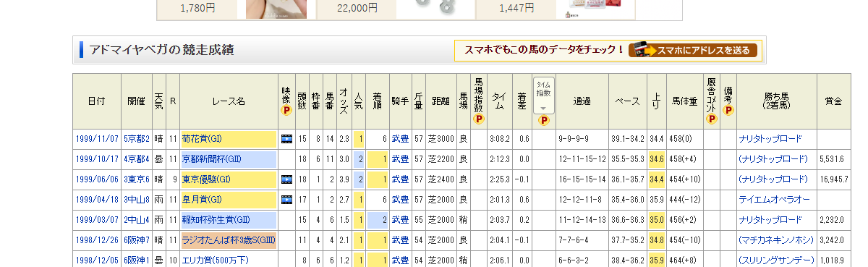This screenshot has height=267, width=868.
Task: Click the premium P icon under 備考
Action: coord(728,111)
